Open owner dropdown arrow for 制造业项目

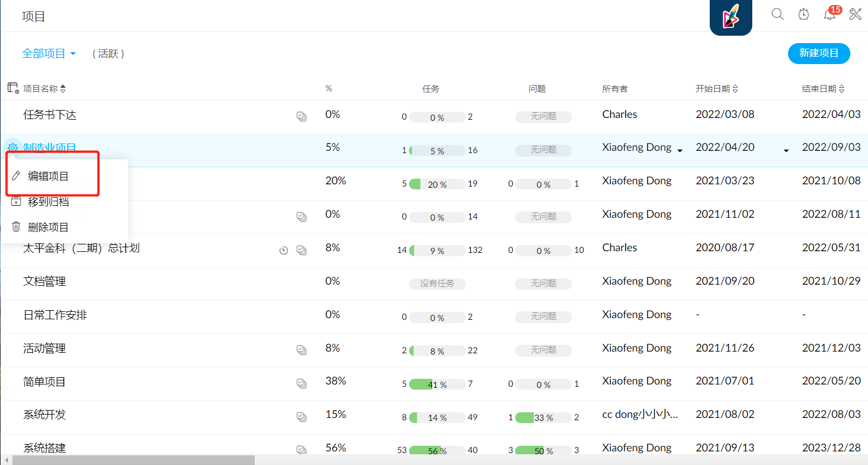pos(680,150)
